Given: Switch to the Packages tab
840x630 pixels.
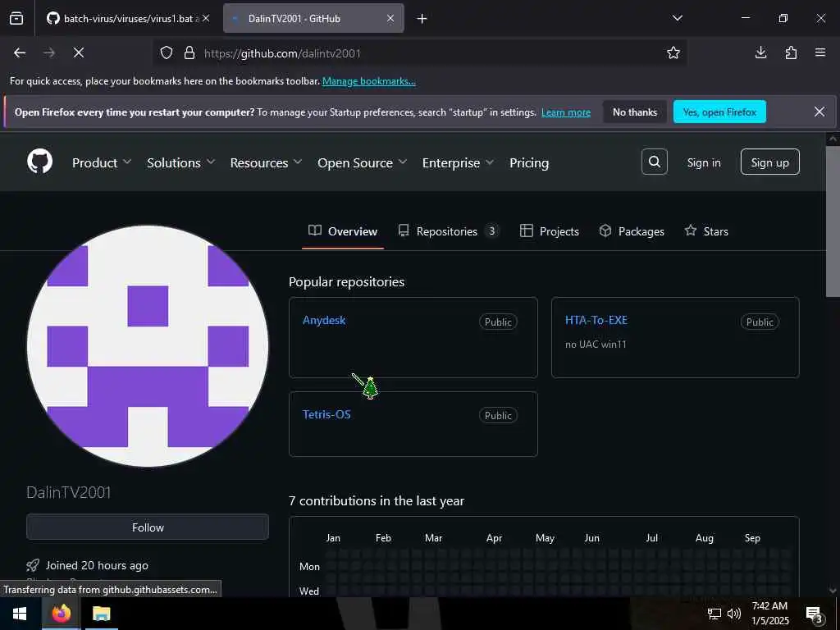Looking at the screenshot, I should click(632, 231).
